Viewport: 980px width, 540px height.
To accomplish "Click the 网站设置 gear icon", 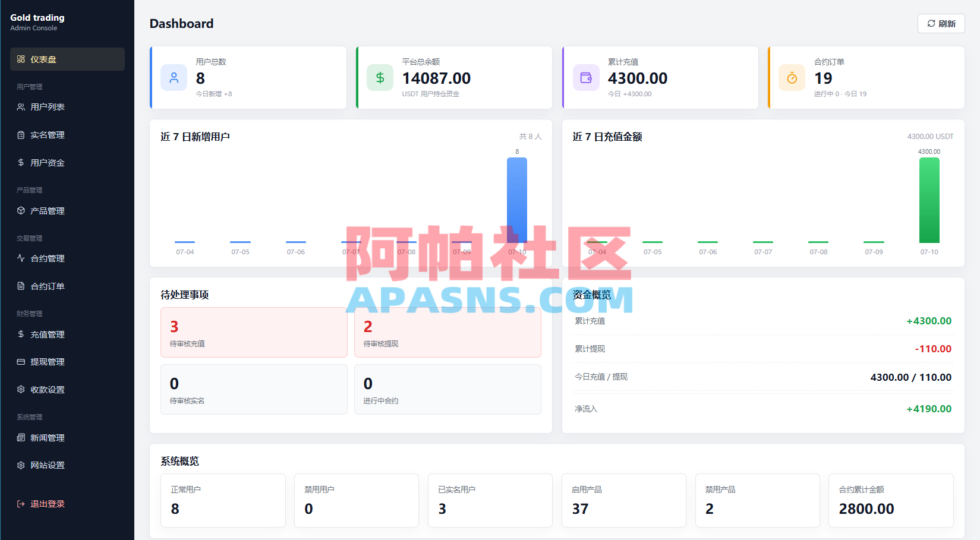I will [21, 465].
